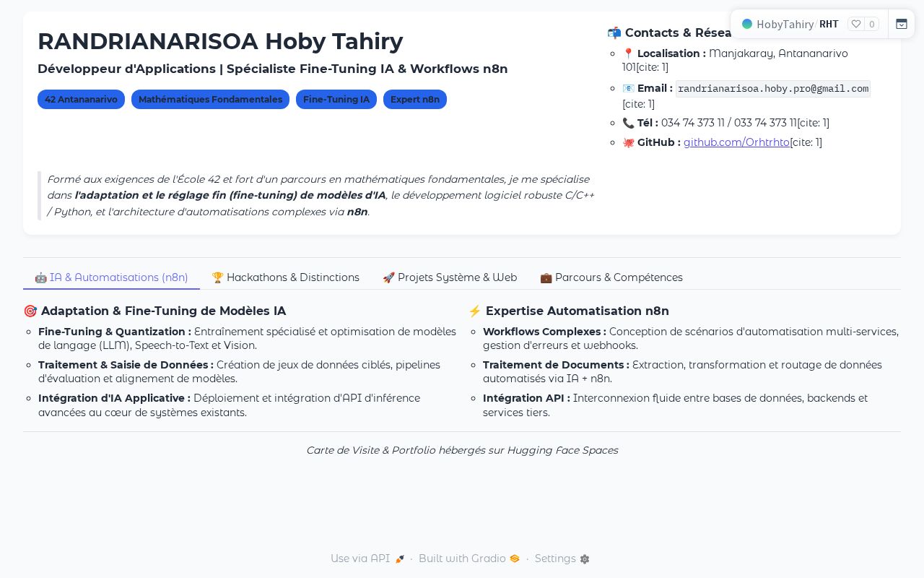Click the Fine-Tuning & Quantization bullet

pos(247,338)
